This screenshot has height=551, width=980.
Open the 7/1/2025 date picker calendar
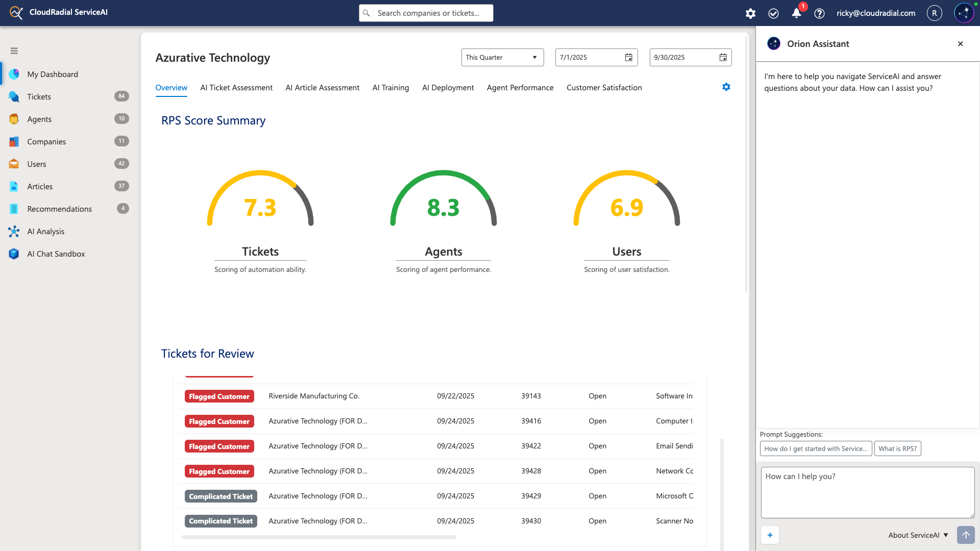tap(628, 57)
